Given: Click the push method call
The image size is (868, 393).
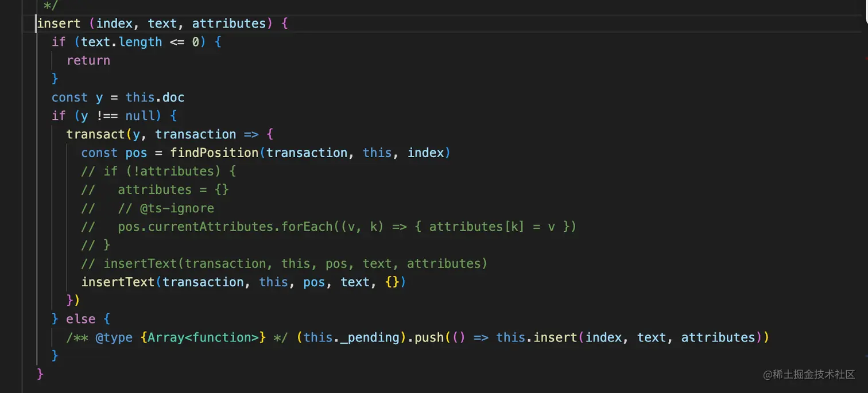Looking at the screenshot, I should point(428,337).
